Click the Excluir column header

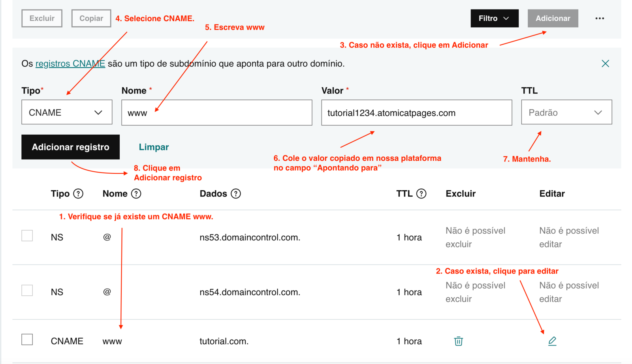461,194
